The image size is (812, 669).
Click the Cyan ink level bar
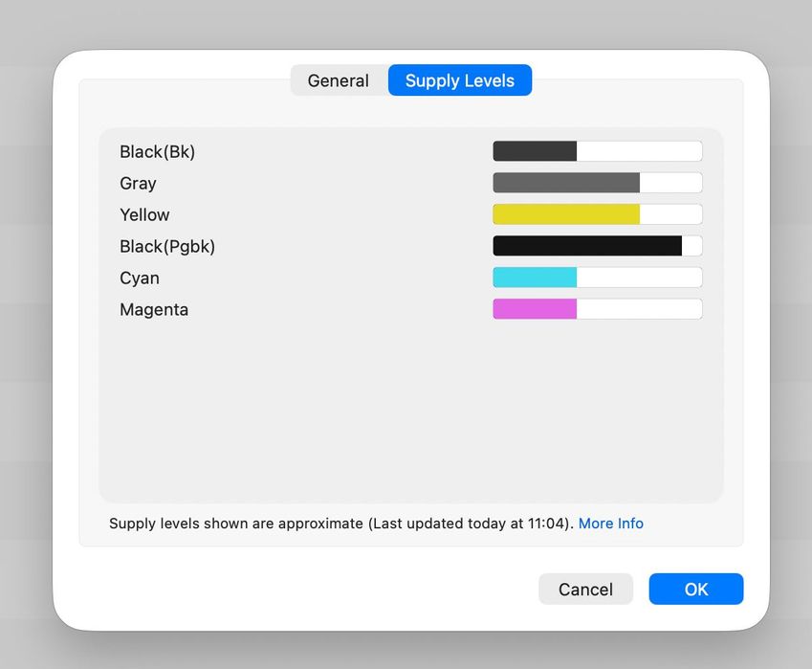[x=597, y=278]
